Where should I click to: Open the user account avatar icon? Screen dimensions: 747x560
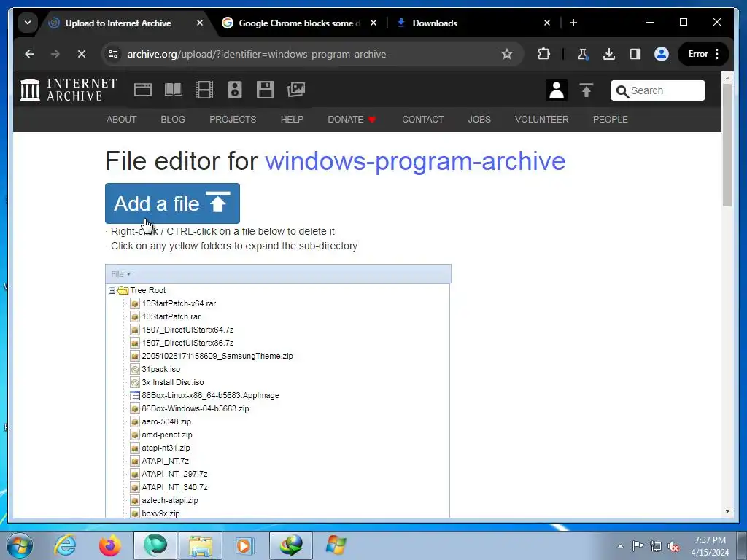click(x=557, y=90)
